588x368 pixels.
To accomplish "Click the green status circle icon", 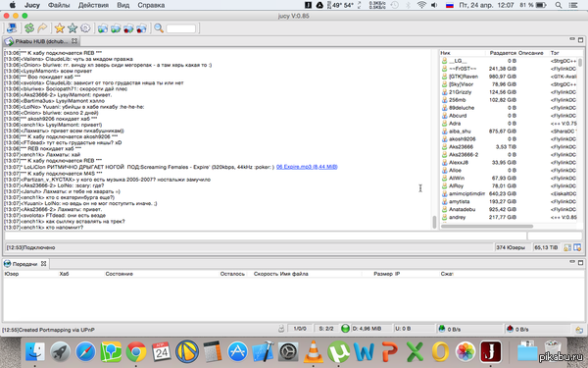I will point(345,329).
